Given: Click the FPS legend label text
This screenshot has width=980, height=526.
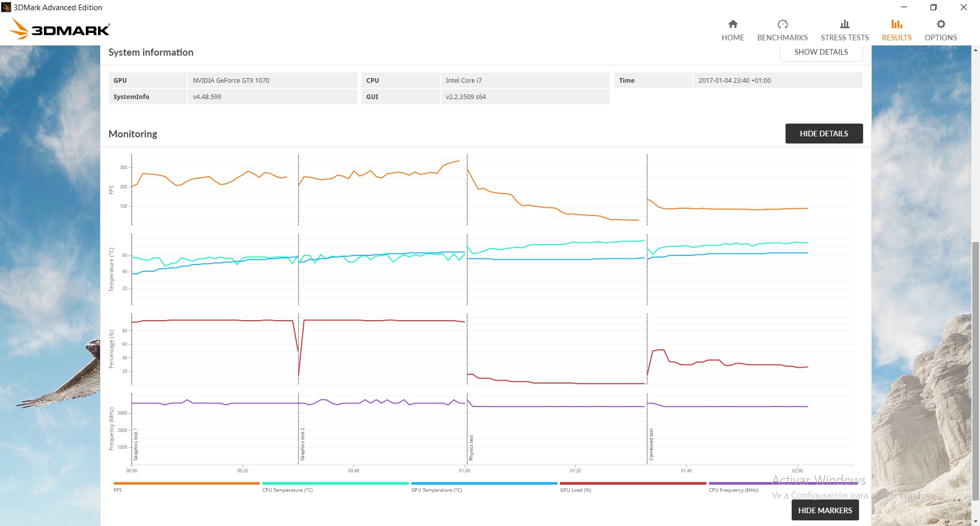Looking at the screenshot, I should (117, 490).
